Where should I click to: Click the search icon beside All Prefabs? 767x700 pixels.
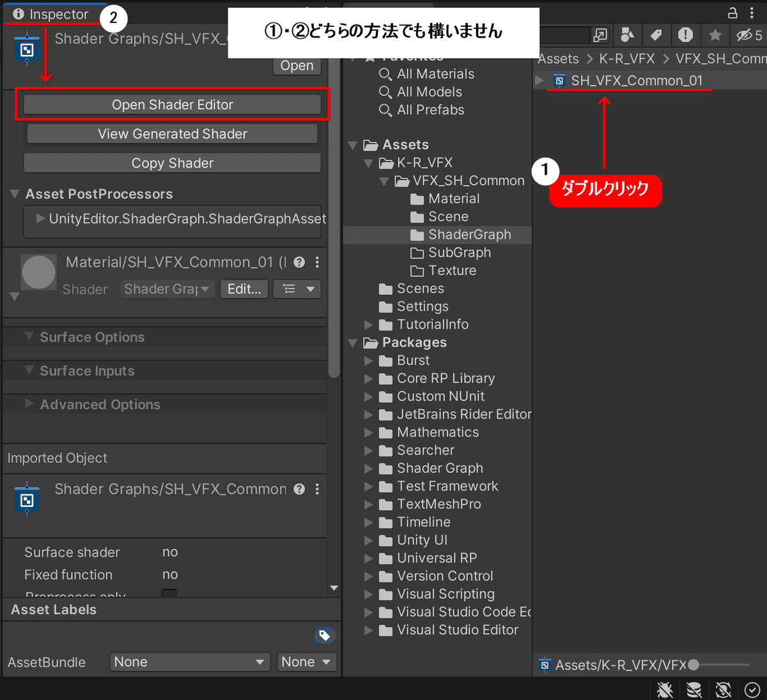pos(385,110)
